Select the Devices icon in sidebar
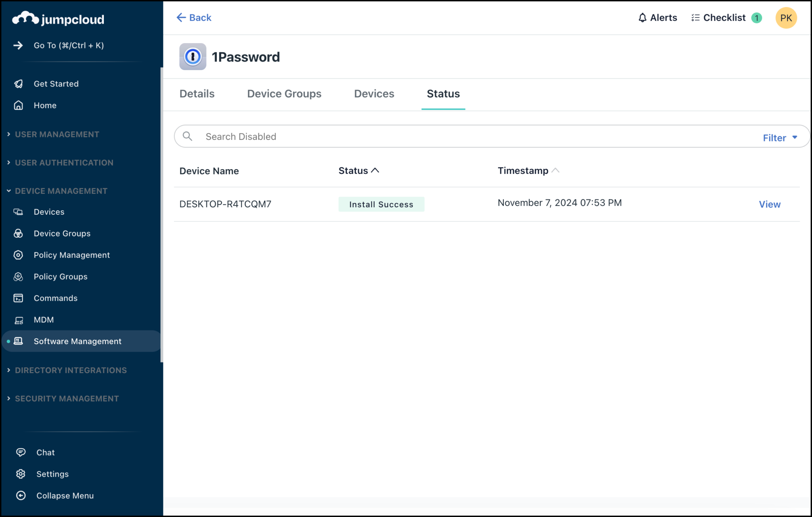 tap(18, 212)
